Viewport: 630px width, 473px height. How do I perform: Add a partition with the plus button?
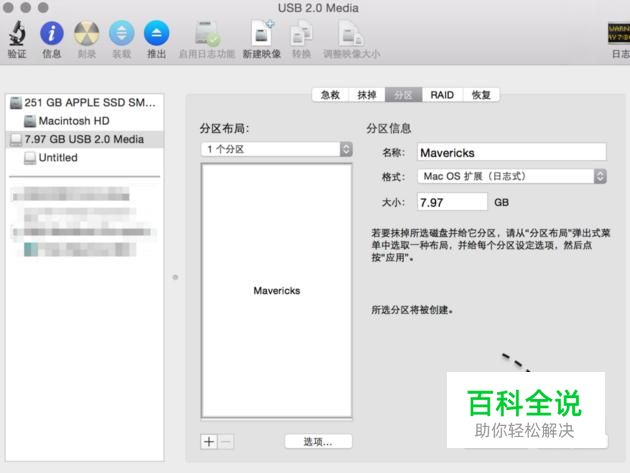[x=209, y=442]
